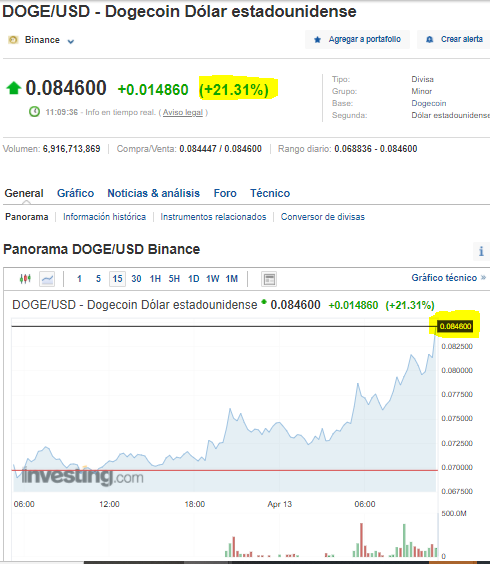Go to the Foro tab

pos(225,193)
